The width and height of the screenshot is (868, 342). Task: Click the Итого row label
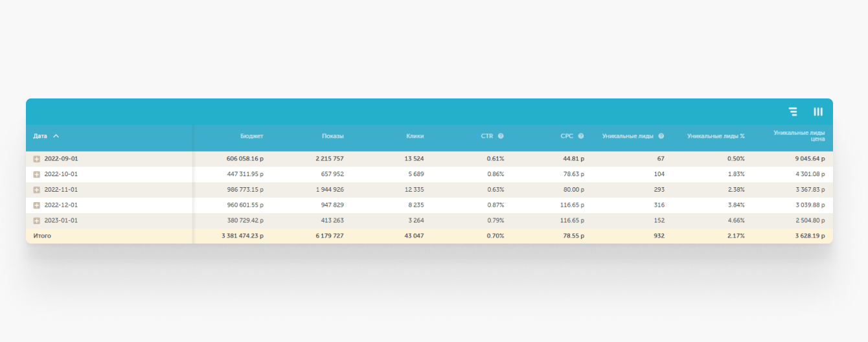pos(42,236)
